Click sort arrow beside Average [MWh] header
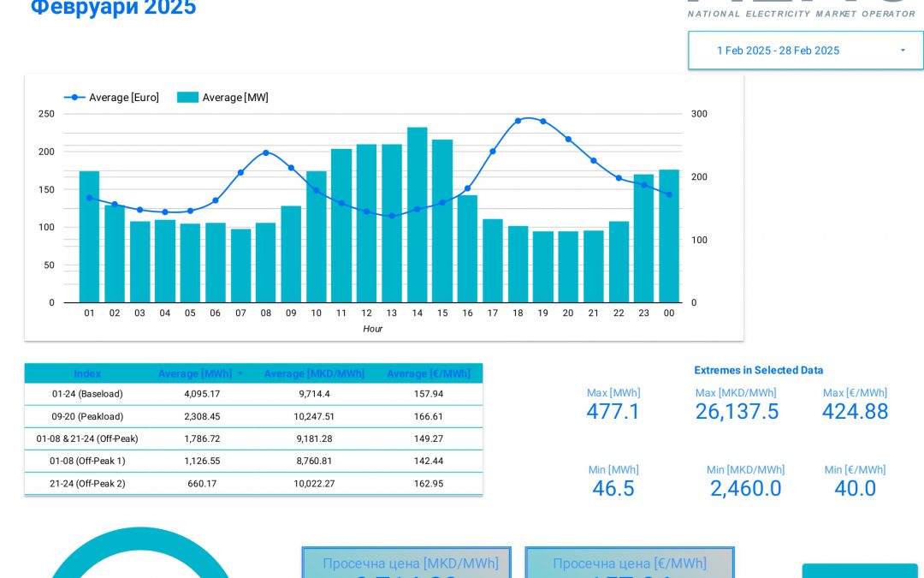 240,374
